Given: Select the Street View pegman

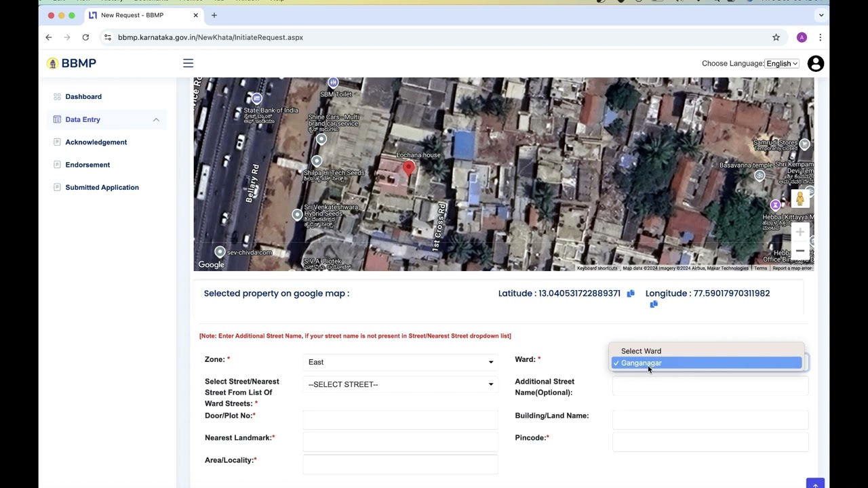Looking at the screenshot, I should [x=800, y=199].
